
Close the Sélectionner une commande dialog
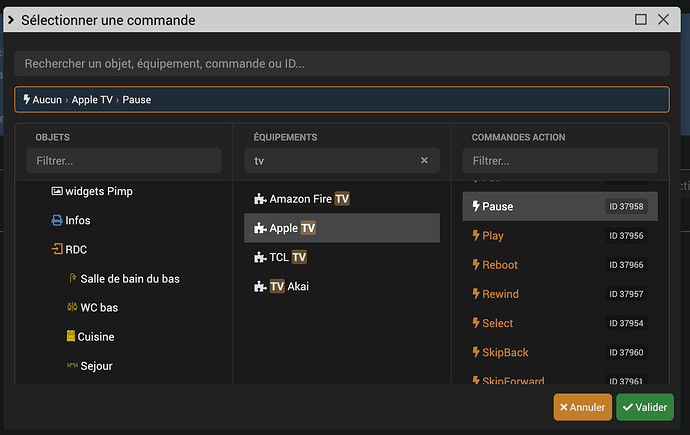(664, 19)
